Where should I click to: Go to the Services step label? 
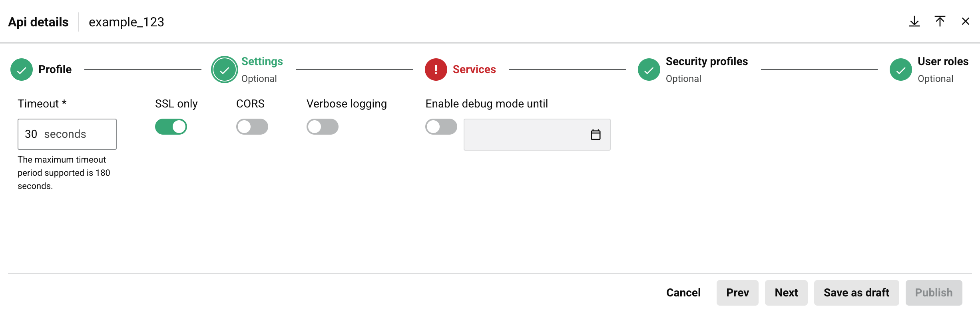[x=474, y=70]
